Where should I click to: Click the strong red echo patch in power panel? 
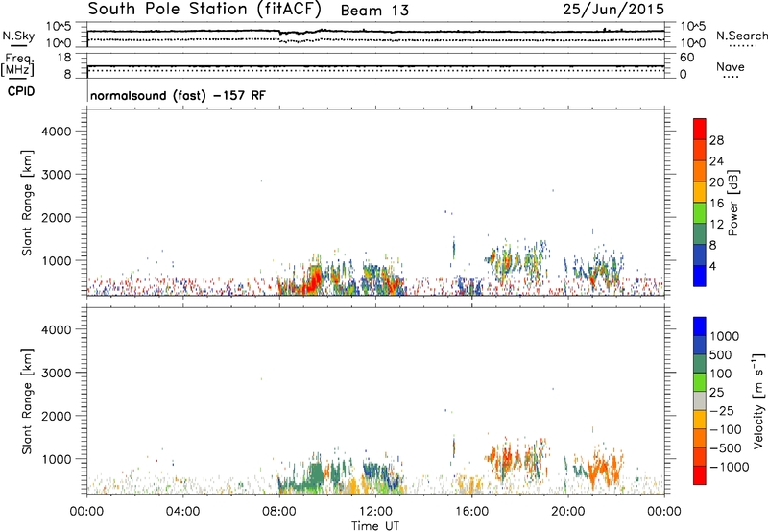313,282
